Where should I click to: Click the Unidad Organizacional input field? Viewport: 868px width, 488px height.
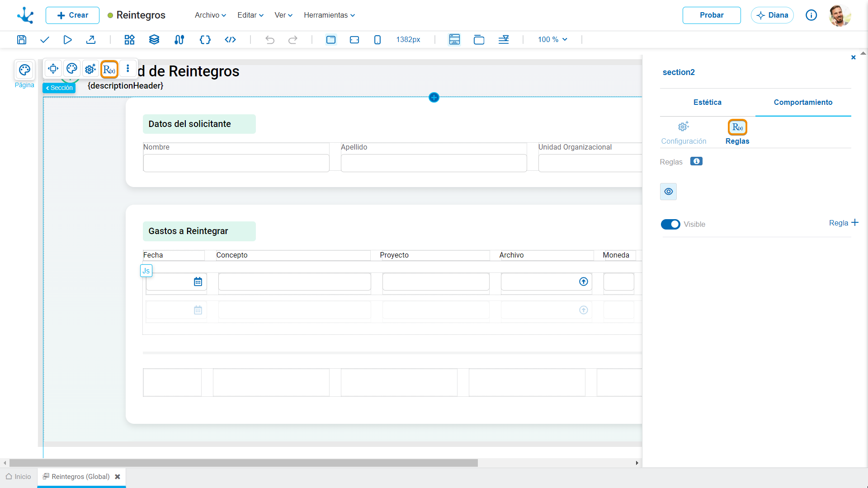click(590, 163)
